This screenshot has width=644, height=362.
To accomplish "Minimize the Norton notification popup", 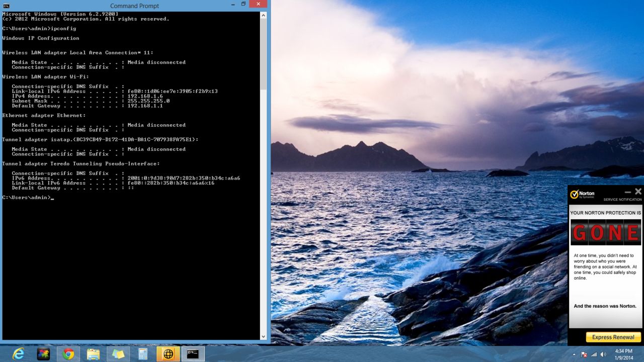I will coord(627,192).
